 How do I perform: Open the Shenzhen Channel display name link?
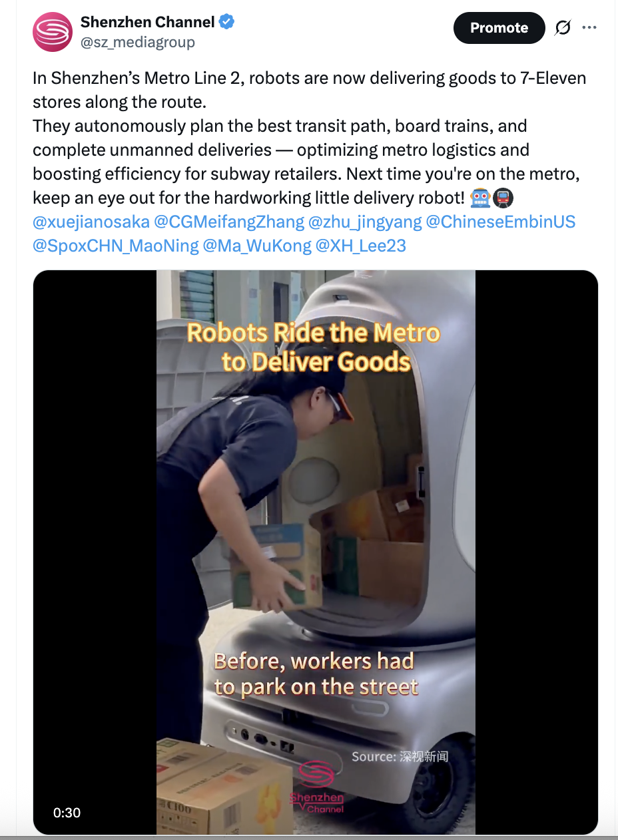coord(148,22)
